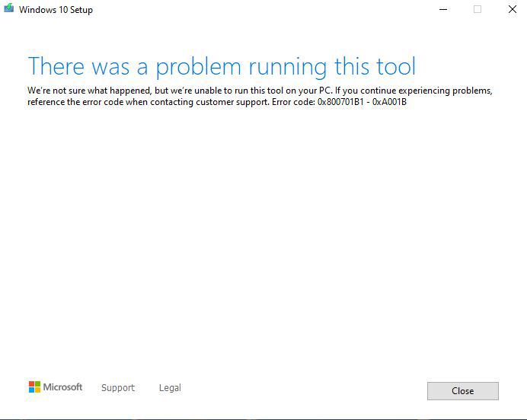Click "If you continue experiencing problems" sentence
Viewport: 527px width, 420px height.
pyautogui.click(x=414, y=91)
